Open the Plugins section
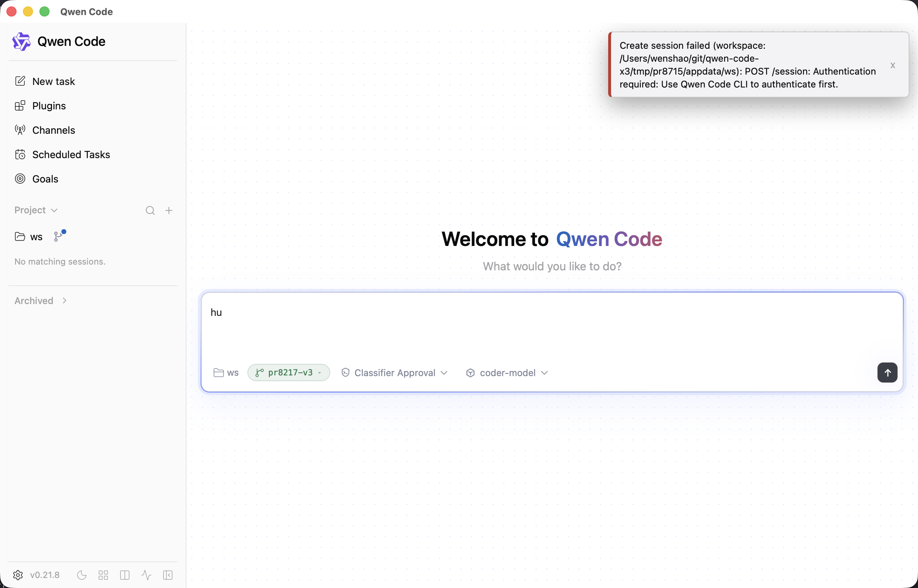Screen dimensions: 918x588 pos(40,106)
